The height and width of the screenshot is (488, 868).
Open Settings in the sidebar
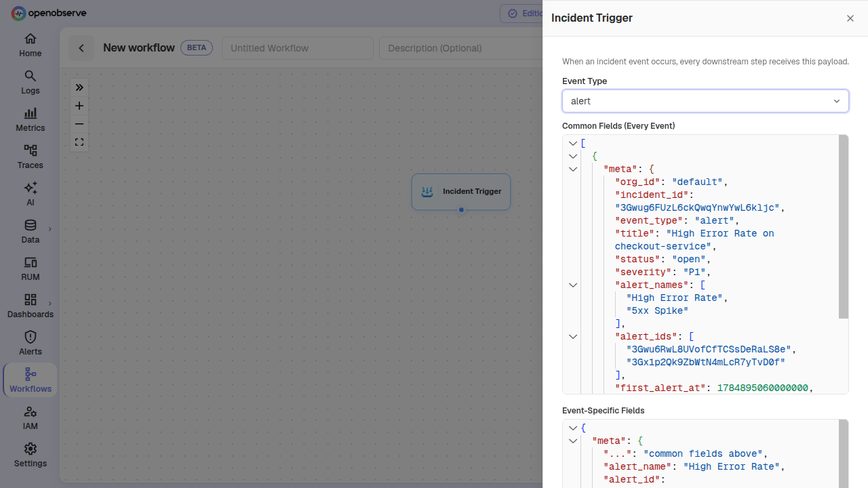(30, 455)
